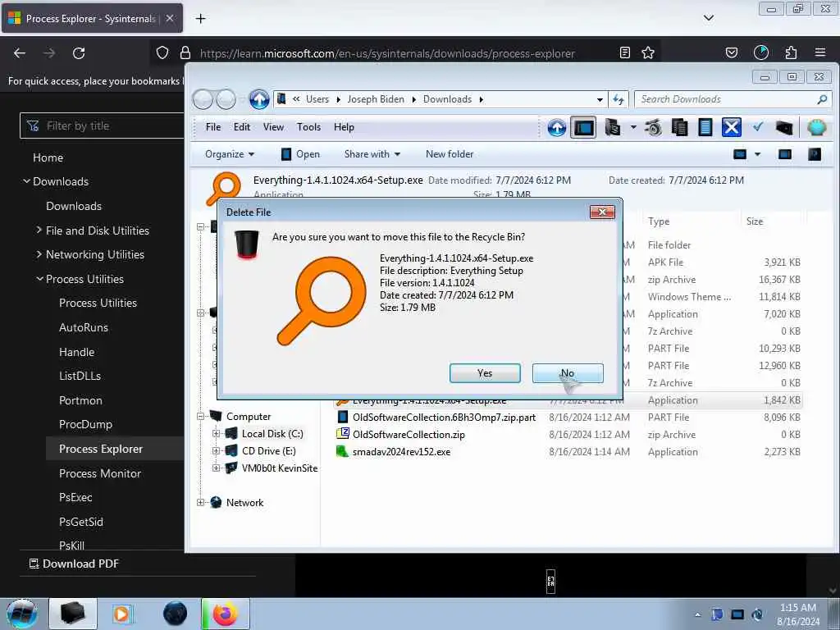This screenshot has width=840, height=630.
Task: Click the blue X Delete toolbar icon
Action: tap(731, 127)
